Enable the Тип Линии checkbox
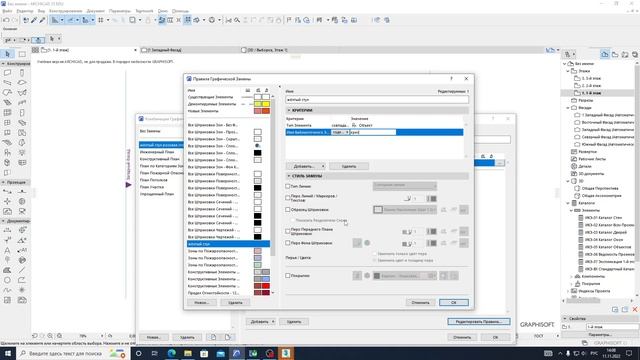The width and height of the screenshot is (640, 360). [x=288, y=186]
